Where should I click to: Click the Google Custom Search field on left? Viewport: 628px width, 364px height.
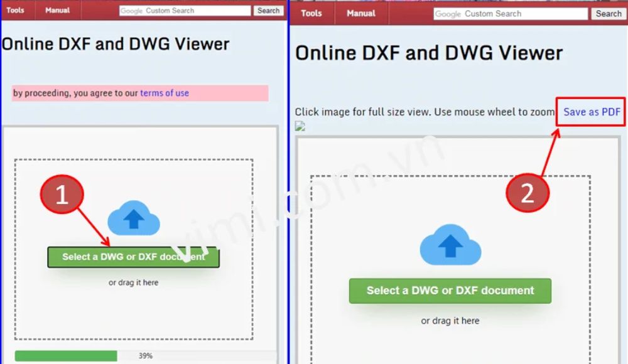[x=185, y=11]
